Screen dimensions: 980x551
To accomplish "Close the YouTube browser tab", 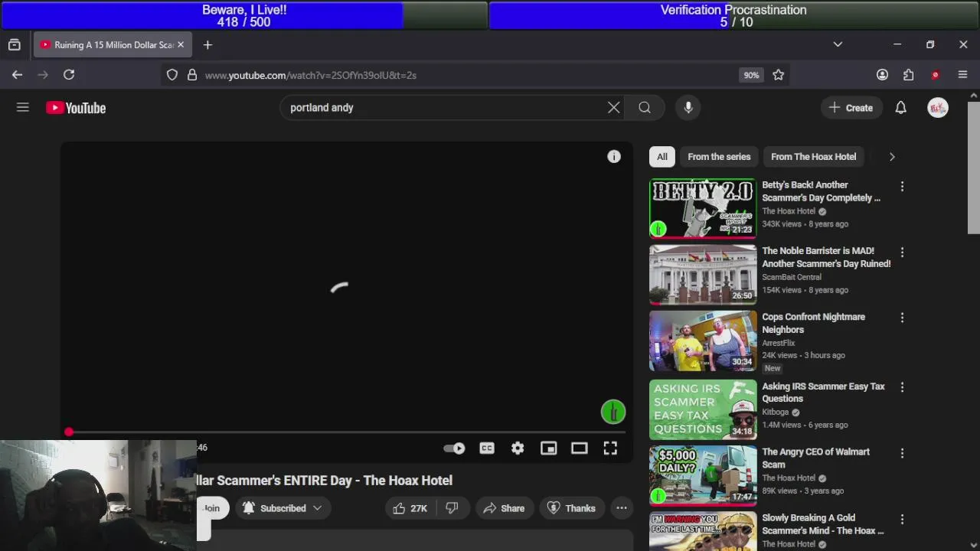I will (181, 45).
